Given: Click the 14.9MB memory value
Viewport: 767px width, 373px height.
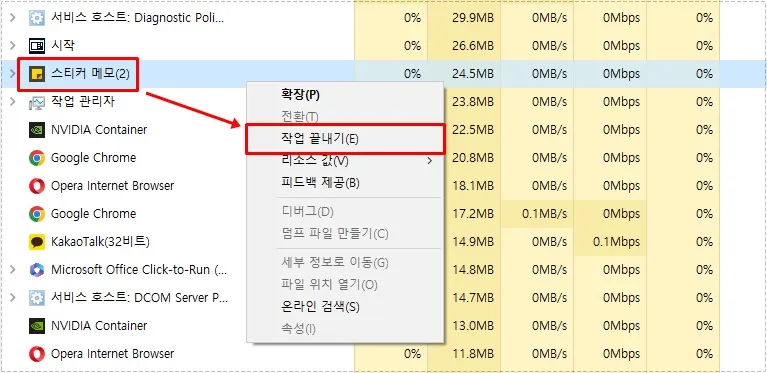Looking at the screenshot, I should coord(474,241).
